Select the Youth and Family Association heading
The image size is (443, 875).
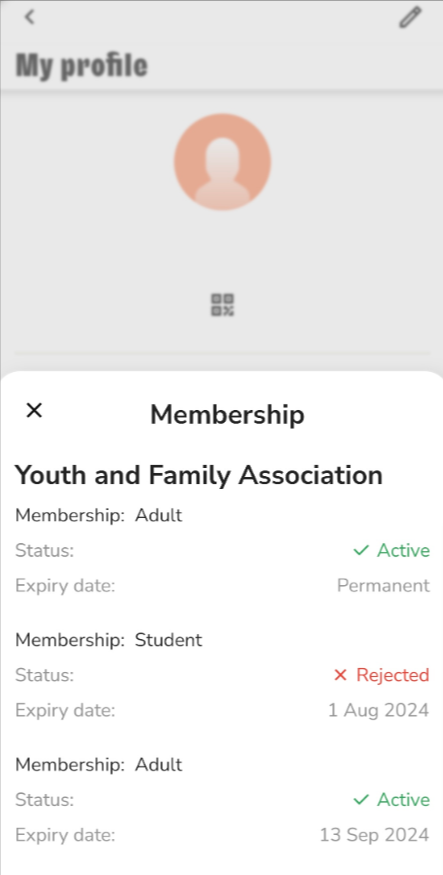click(199, 475)
